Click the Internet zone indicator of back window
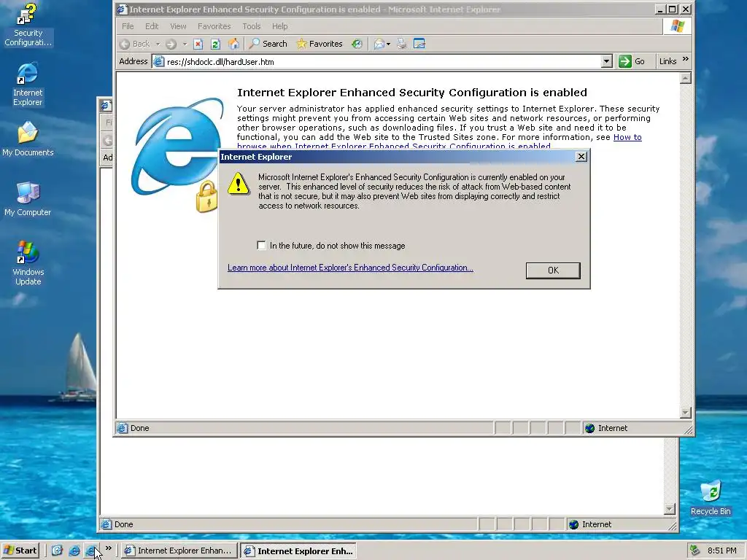This screenshot has width=747, height=560. (x=589, y=524)
